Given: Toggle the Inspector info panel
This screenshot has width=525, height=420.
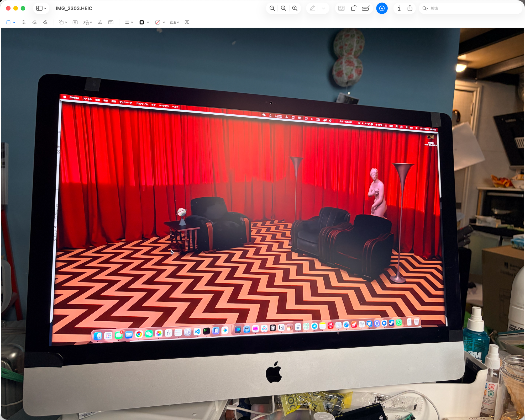Looking at the screenshot, I should pyautogui.click(x=399, y=8).
